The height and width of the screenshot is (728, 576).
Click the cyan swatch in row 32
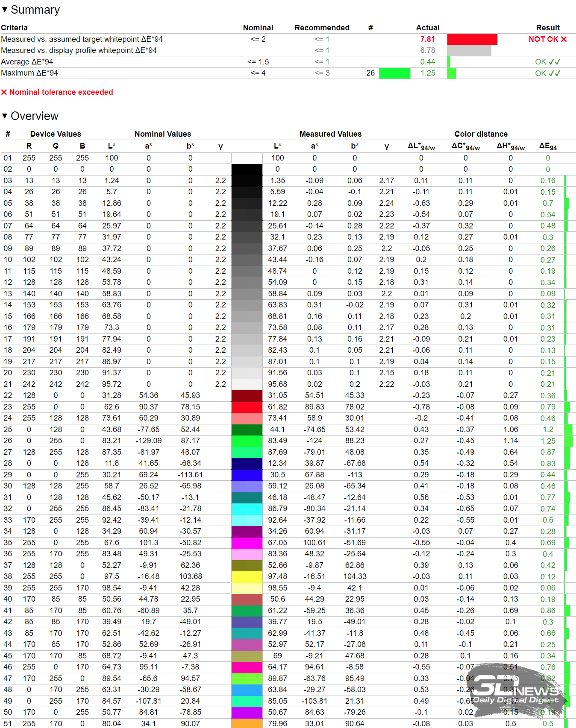point(247,509)
